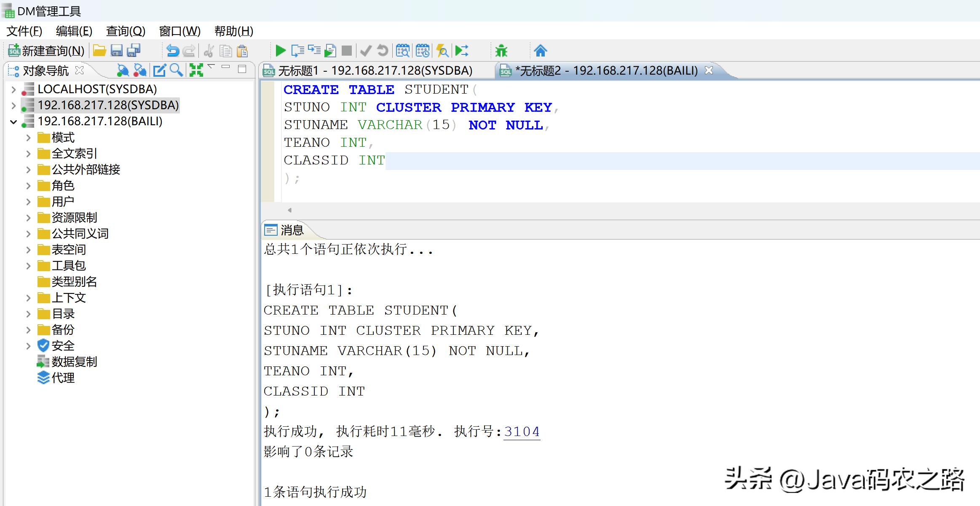Screen dimensions: 980x506
Task: Click horizontal scrollbar left arrow in editor
Action: 289,210
